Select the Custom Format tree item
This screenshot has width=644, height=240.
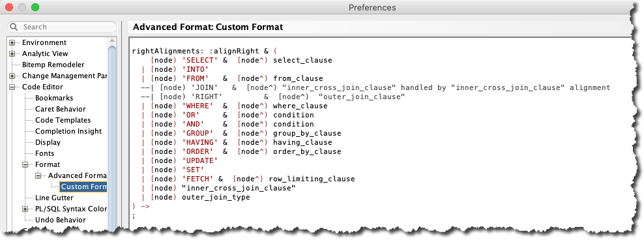click(x=83, y=187)
